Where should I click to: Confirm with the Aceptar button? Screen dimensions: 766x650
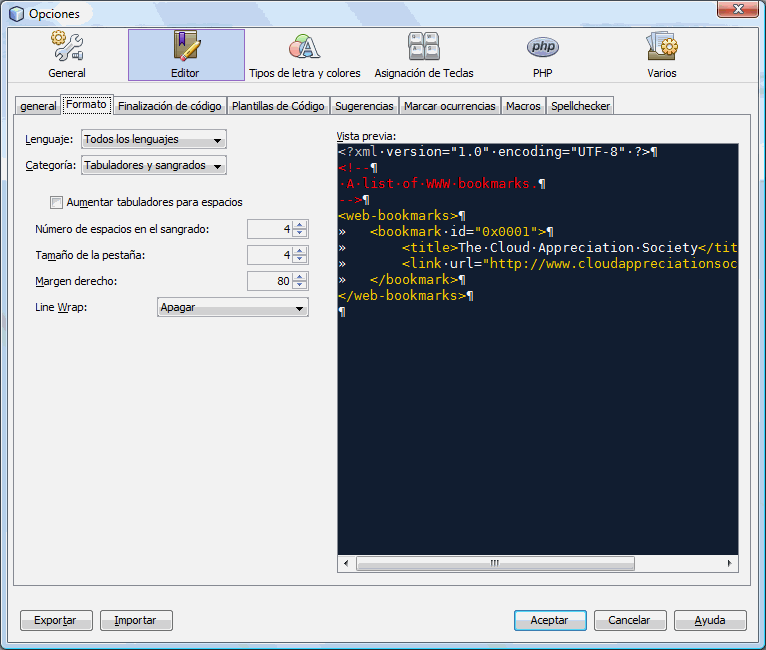pyautogui.click(x=550, y=620)
